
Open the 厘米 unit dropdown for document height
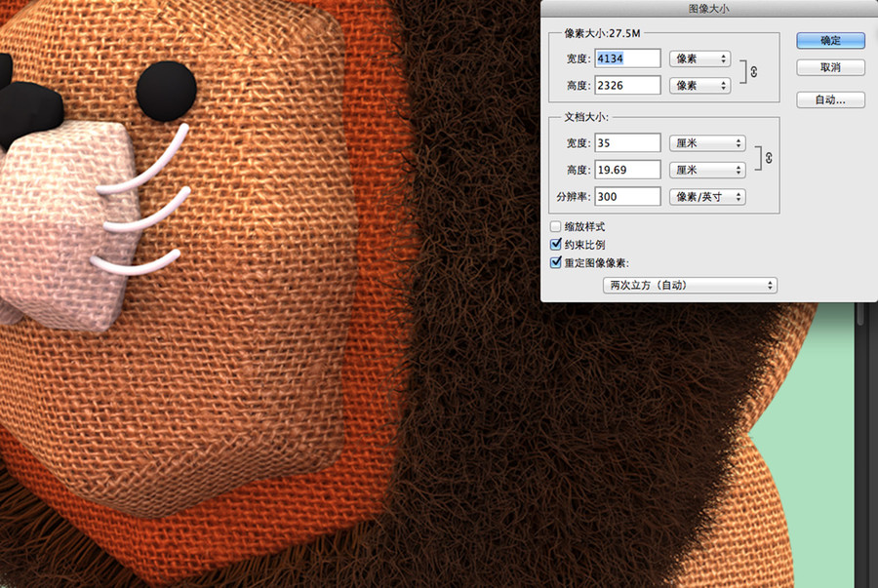click(x=707, y=170)
